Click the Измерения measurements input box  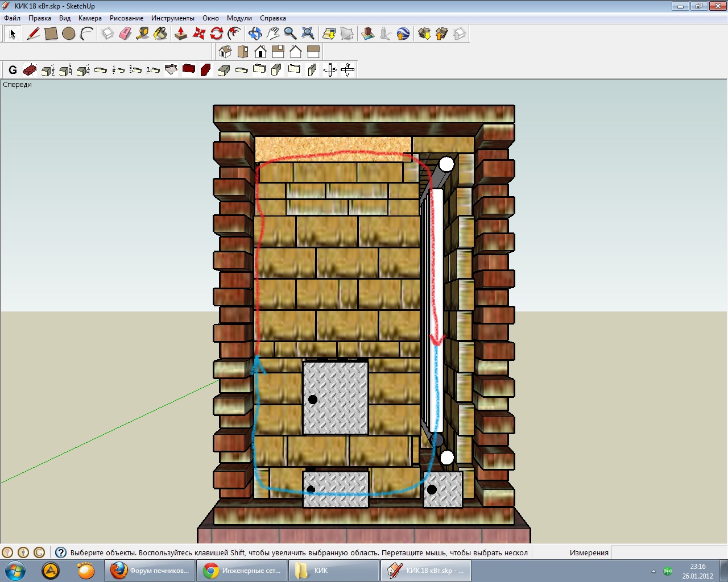coord(668,552)
